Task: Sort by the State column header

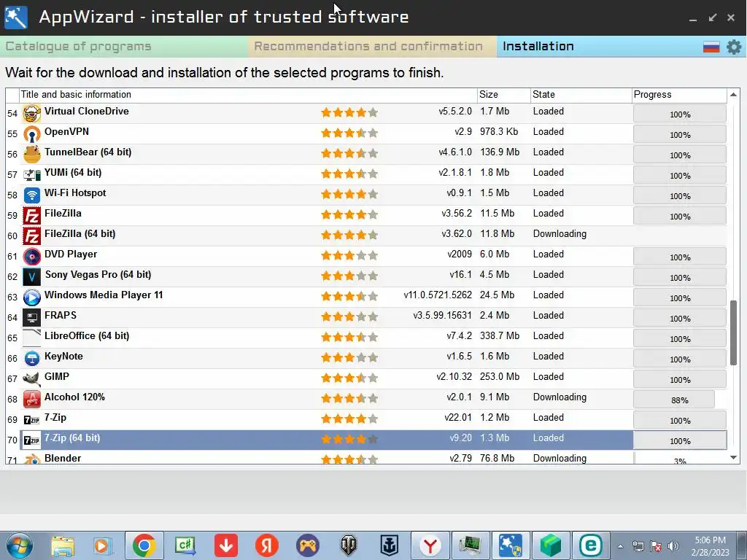Action: point(581,94)
